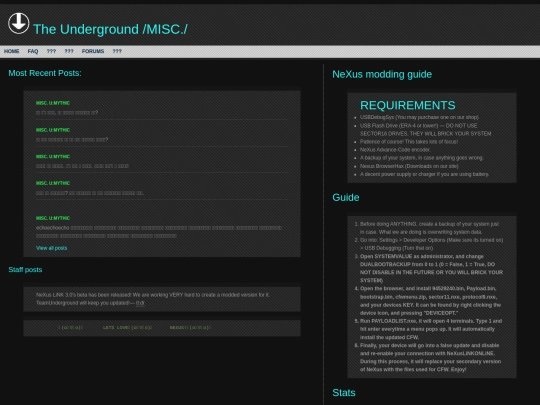Viewport: 540px width, 405px height.
Task: Select the decent power supply requirement item
Action: pyautogui.click(x=424, y=174)
